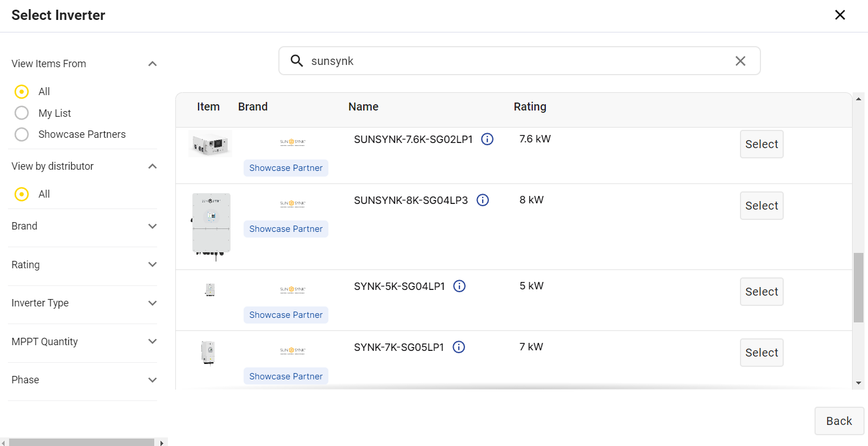Viewport: 868px width, 446px height.
Task: Click the Item column header
Action: 208,107
